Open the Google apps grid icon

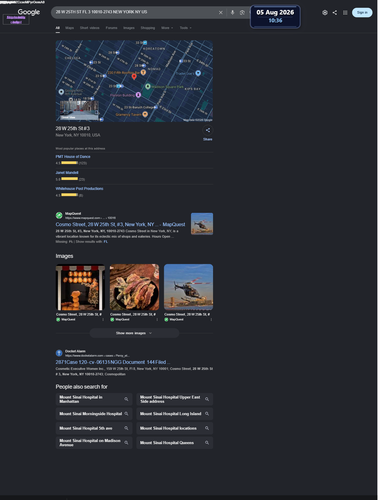345,13
